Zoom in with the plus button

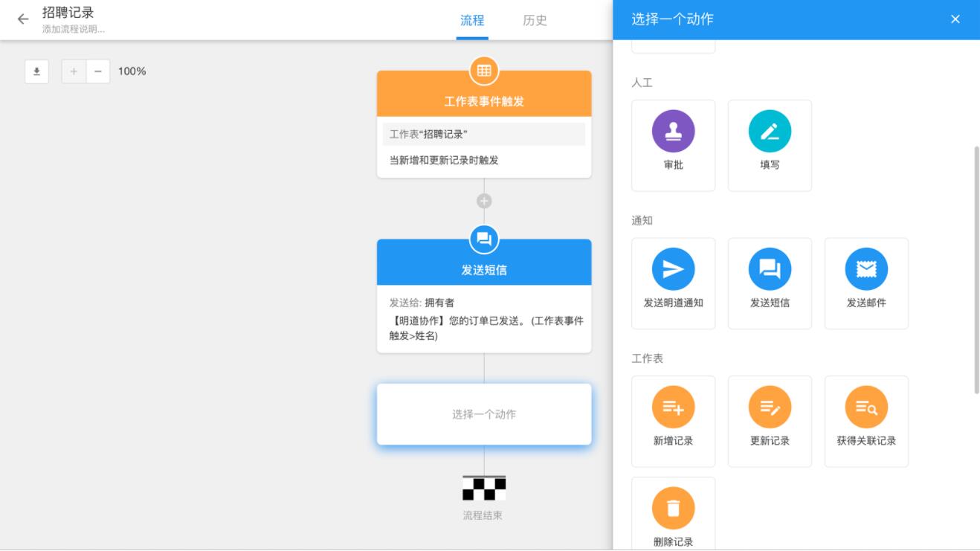pyautogui.click(x=72, y=71)
